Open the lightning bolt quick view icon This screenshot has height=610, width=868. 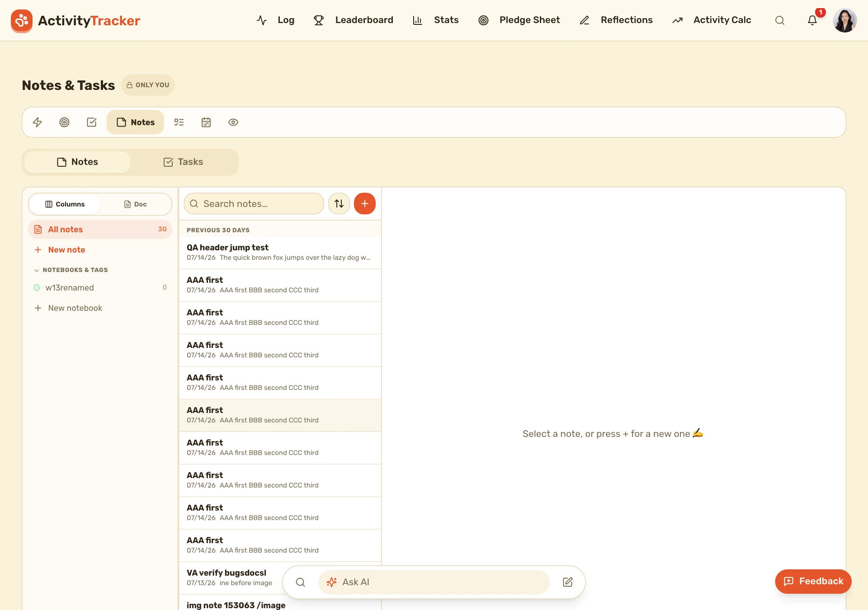click(38, 122)
